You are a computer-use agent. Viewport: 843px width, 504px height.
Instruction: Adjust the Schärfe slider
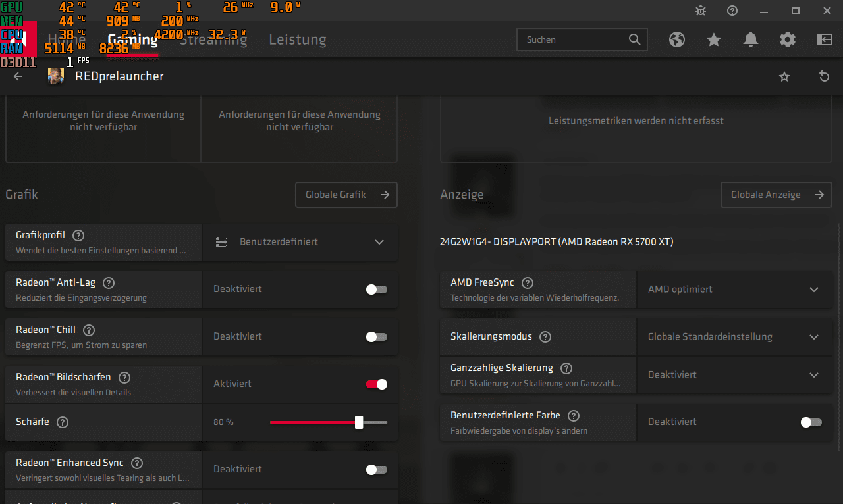tap(329, 422)
